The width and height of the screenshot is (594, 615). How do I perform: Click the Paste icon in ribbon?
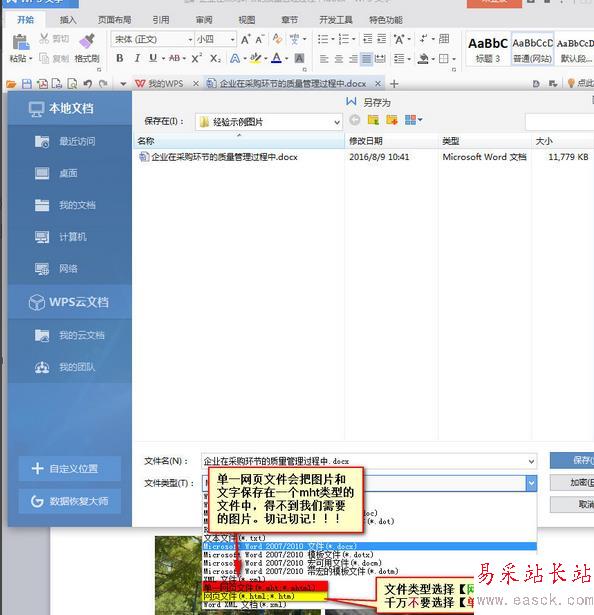tap(20, 43)
